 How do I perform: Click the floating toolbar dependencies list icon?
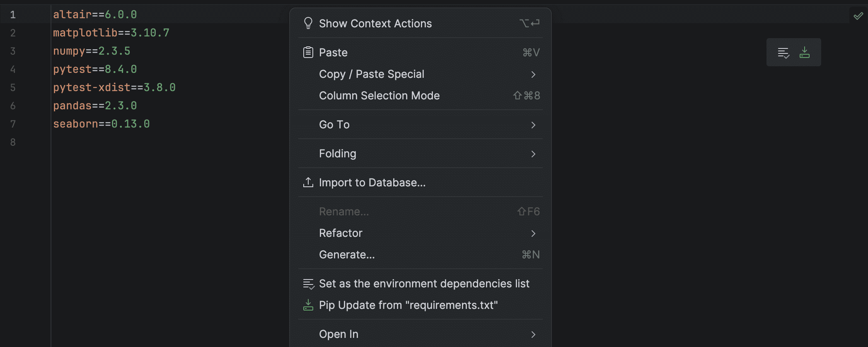pyautogui.click(x=783, y=53)
